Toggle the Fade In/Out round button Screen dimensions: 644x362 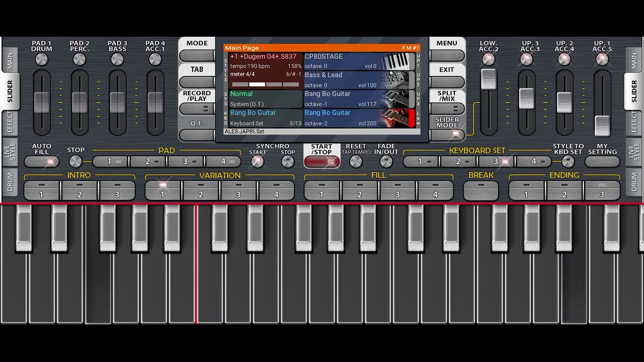click(x=386, y=161)
